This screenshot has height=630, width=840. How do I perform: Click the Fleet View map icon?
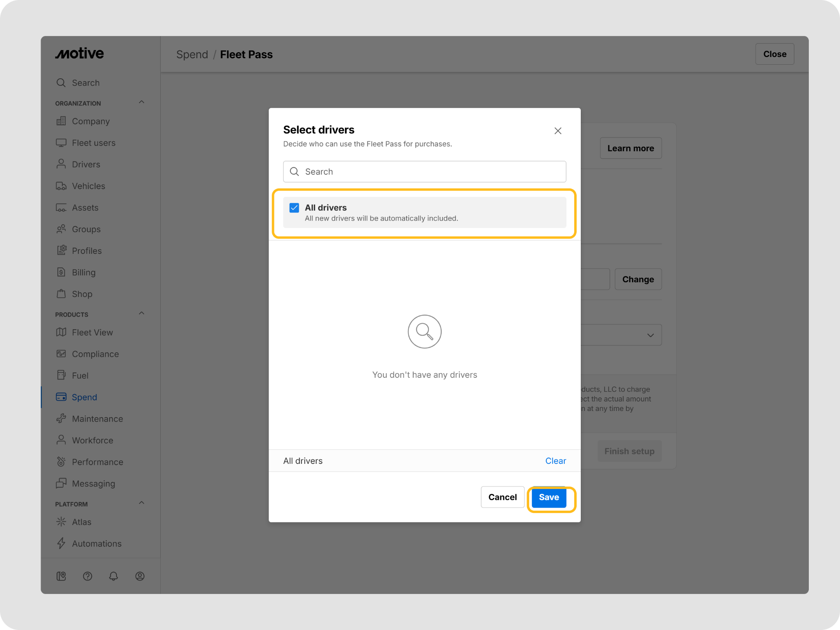(x=61, y=333)
